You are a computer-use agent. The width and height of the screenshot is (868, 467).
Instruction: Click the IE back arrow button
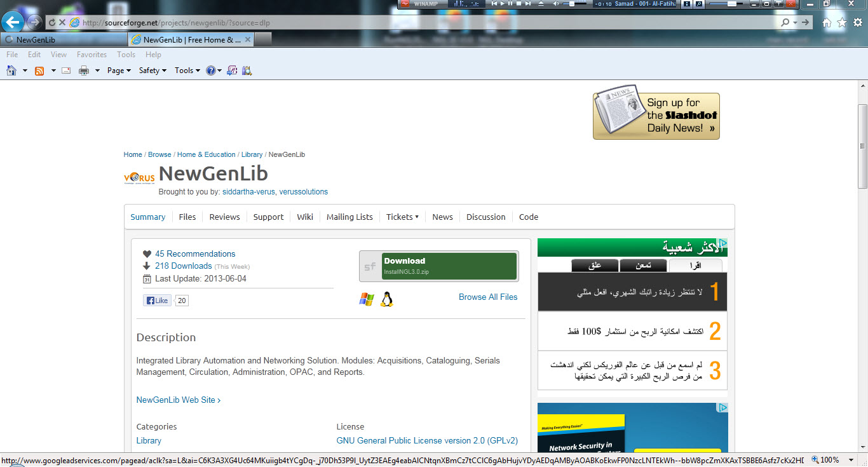tap(13, 22)
